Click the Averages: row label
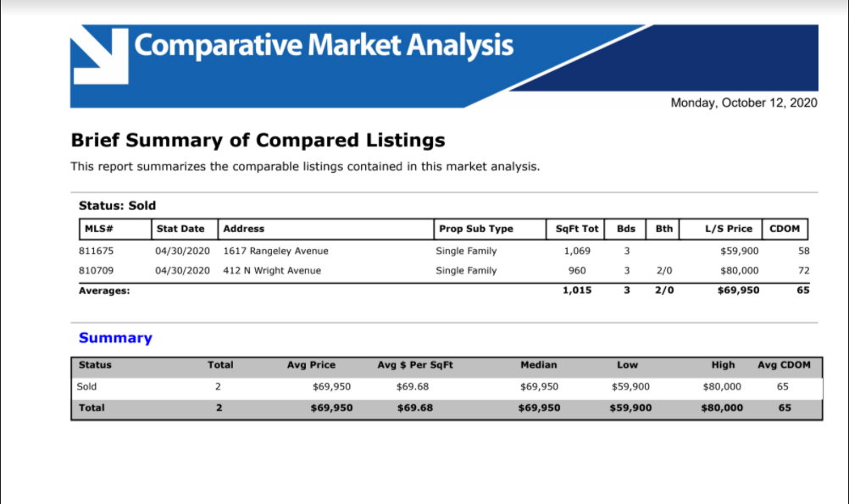This screenshot has width=849, height=504. (104, 291)
